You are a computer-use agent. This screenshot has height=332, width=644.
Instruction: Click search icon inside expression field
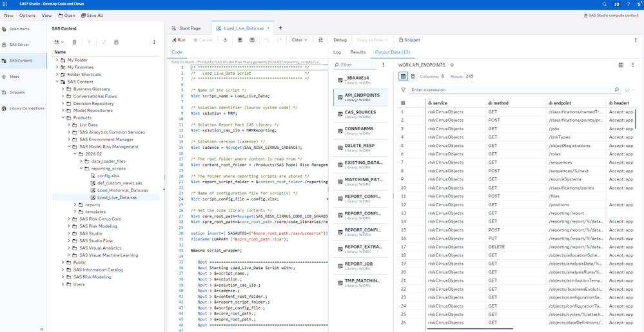click(x=616, y=89)
